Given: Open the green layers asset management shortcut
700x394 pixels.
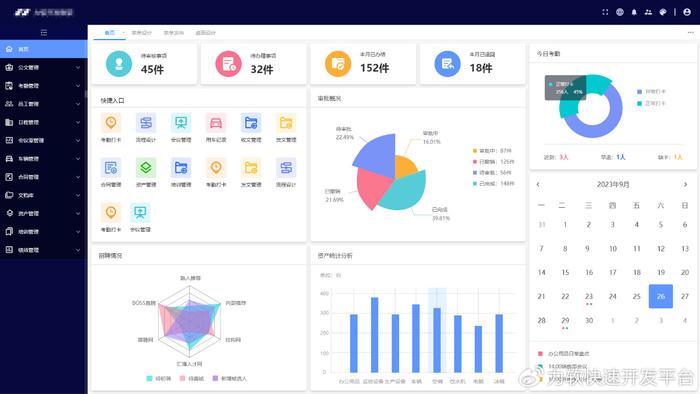Looking at the screenshot, I should [x=146, y=168].
